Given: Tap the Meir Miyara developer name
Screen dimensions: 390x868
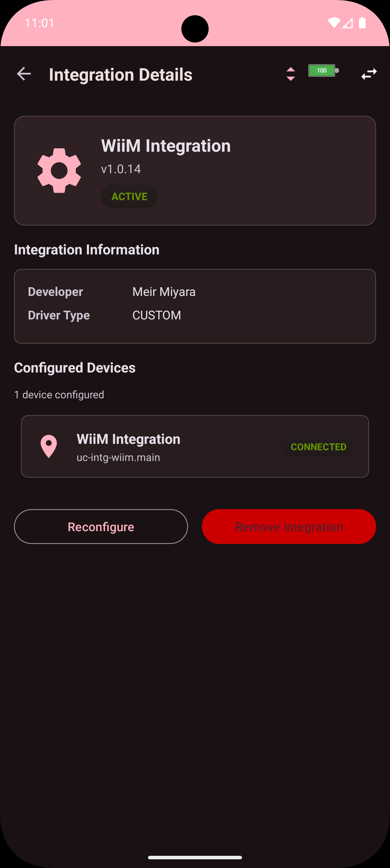Looking at the screenshot, I should [x=164, y=292].
